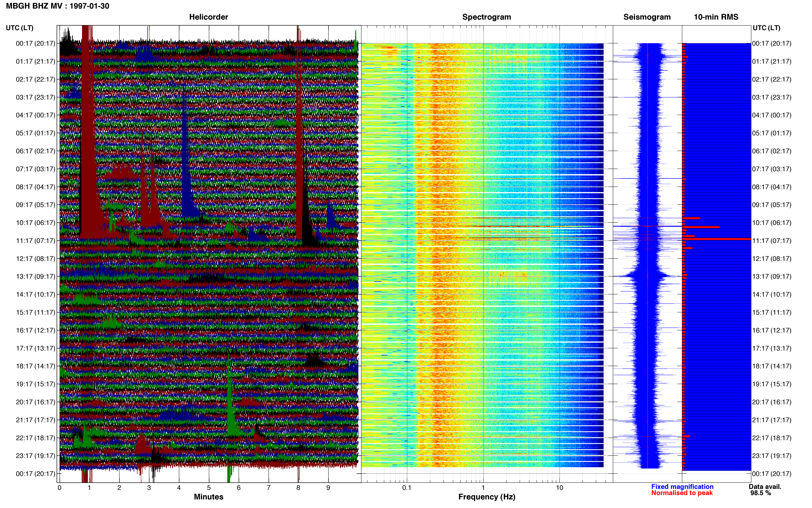Click the red vertical centre line in the seismogram
Image resolution: width=812 pixels, height=508 pixels.
[647, 255]
